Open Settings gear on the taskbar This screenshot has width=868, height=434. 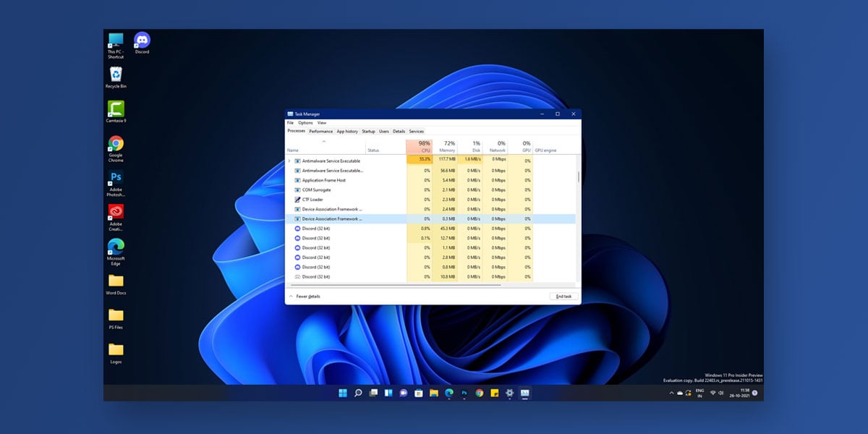coord(510,393)
